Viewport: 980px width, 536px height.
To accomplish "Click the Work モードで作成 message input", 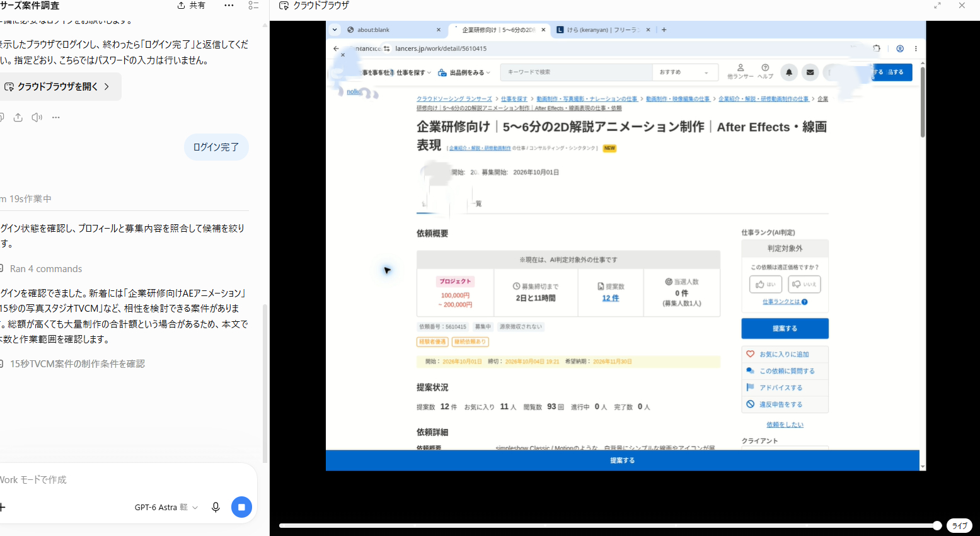I will (x=126, y=480).
